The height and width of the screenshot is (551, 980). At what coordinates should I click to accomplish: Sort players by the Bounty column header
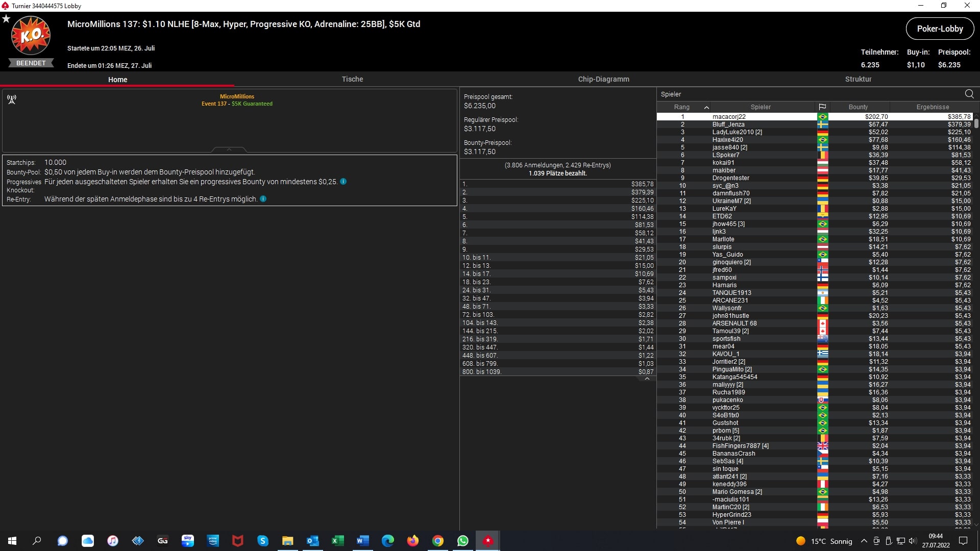click(x=858, y=107)
